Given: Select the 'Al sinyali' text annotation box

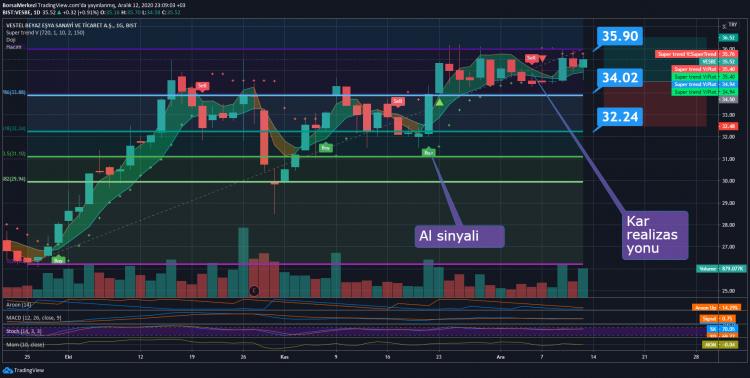Looking at the screenshot, I should (459, 236).
